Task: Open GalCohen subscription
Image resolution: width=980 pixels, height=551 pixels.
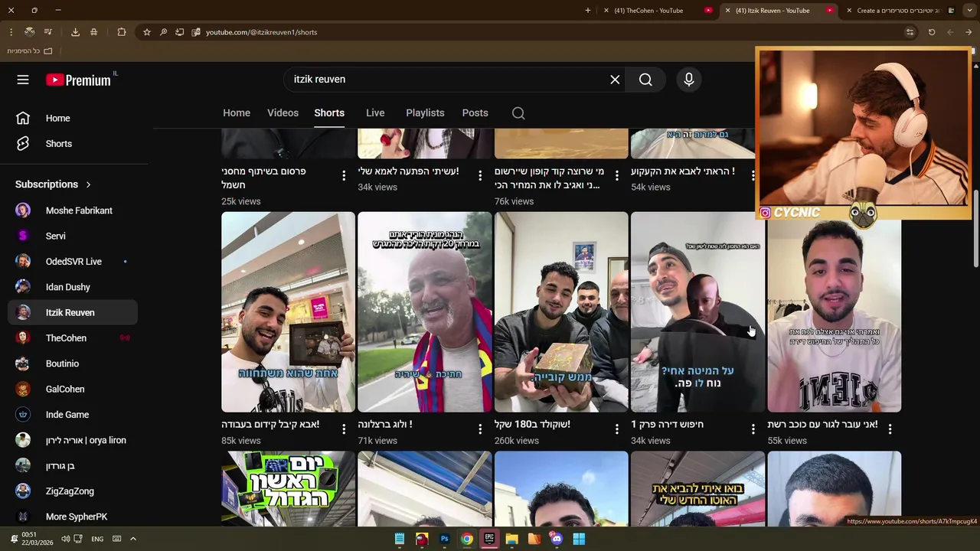Action: pyautogui.click(x=73, y=389)
